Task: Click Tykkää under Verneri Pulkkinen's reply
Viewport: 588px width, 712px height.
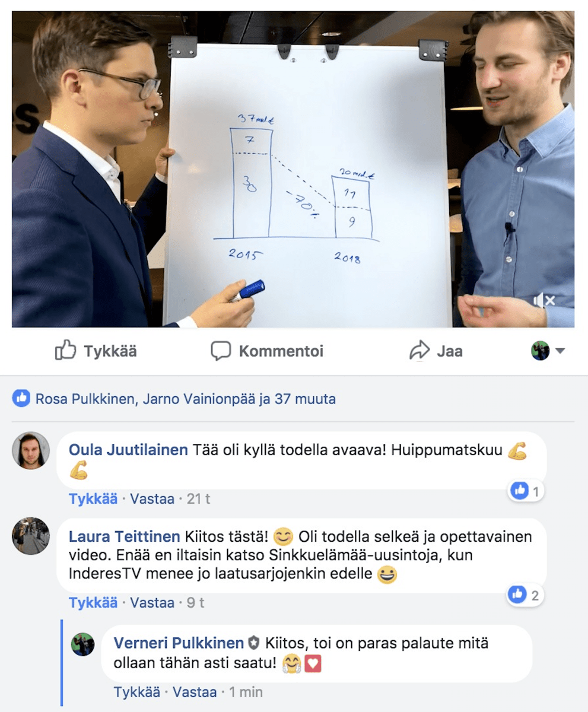Action: [137, 692]
